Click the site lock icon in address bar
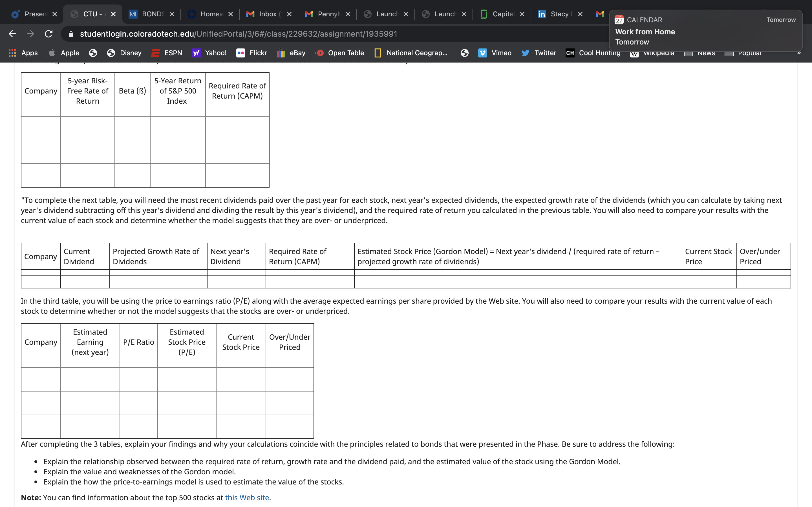Image resolution: width=812 pixels, height=507 pixels. (71, 34)
